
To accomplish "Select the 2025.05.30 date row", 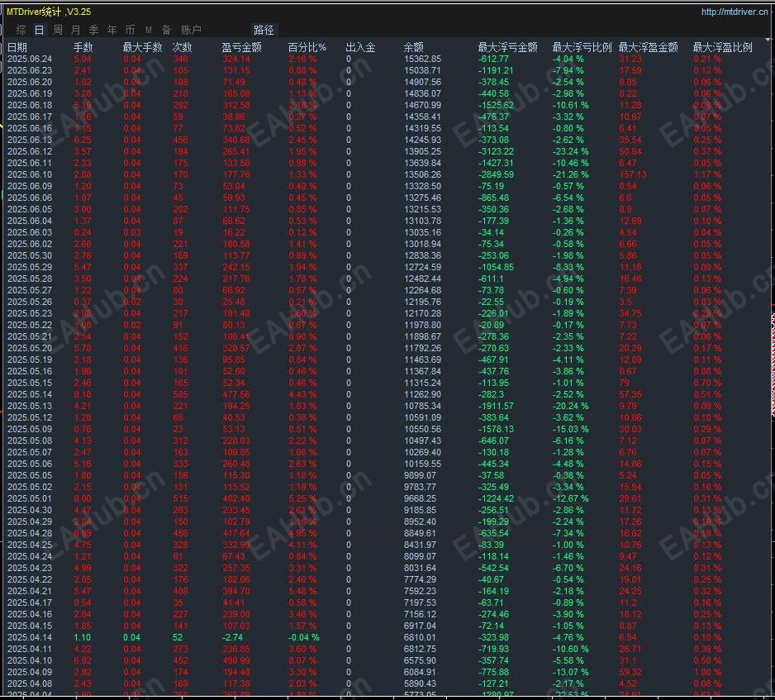I will 30,255.
